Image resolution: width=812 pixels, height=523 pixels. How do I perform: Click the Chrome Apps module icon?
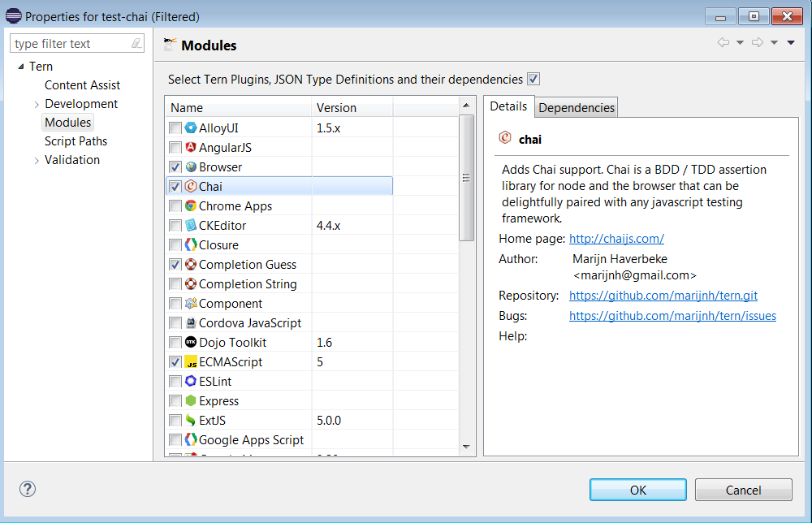point(191,206)
